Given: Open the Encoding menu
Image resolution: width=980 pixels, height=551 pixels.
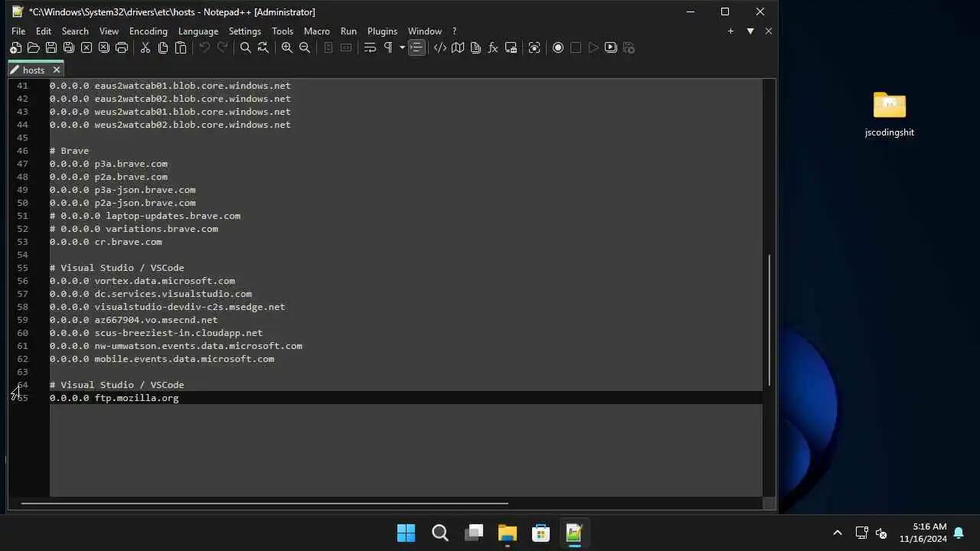Looking at the screenshot, I should [149, 31].
